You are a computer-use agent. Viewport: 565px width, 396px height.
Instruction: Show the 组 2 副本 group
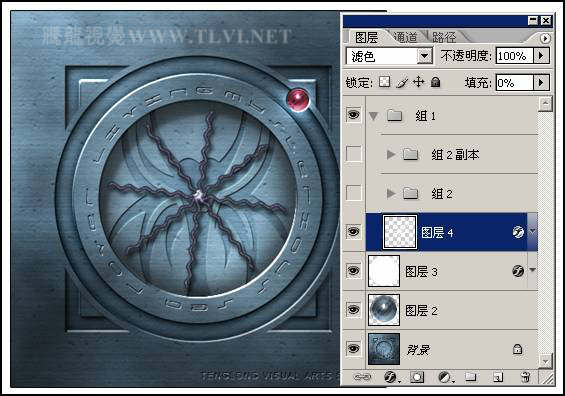pos(353,154)
